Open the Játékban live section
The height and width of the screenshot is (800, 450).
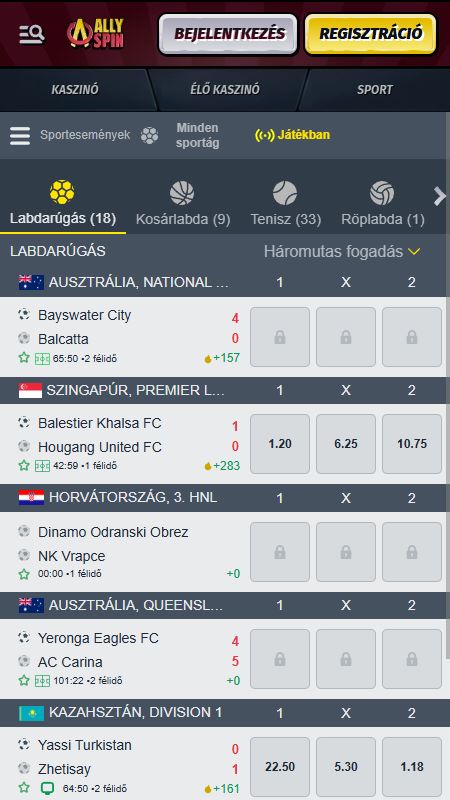(x=293, y=135)
